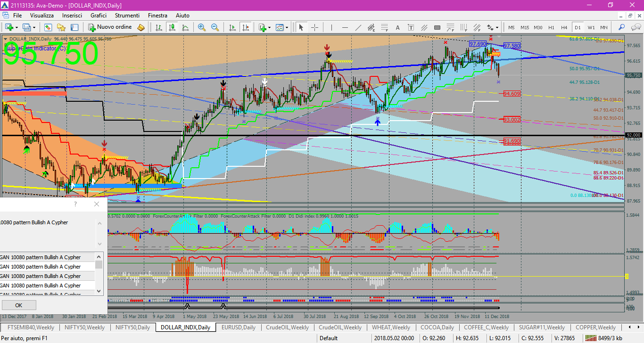644x343 pixels.
Task: Open the Strumenti menu
Action: pos(127,16)
